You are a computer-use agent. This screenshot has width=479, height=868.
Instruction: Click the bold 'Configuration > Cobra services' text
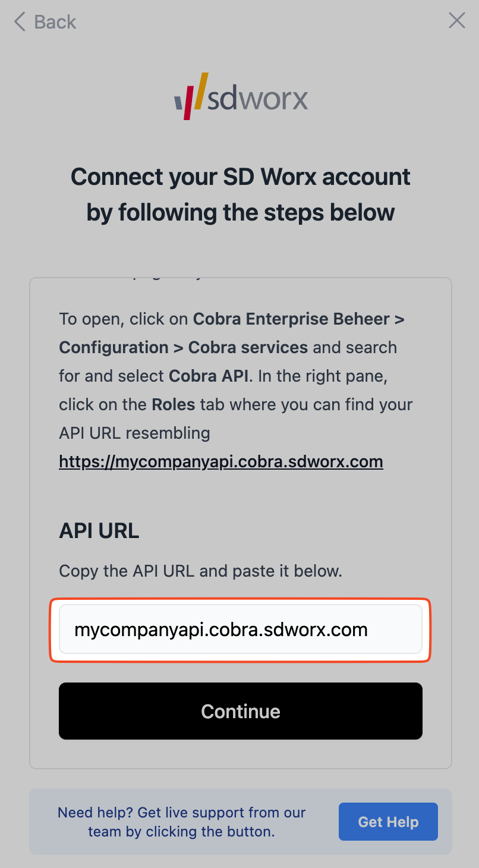pyautogui.click(x=183, y=348)
